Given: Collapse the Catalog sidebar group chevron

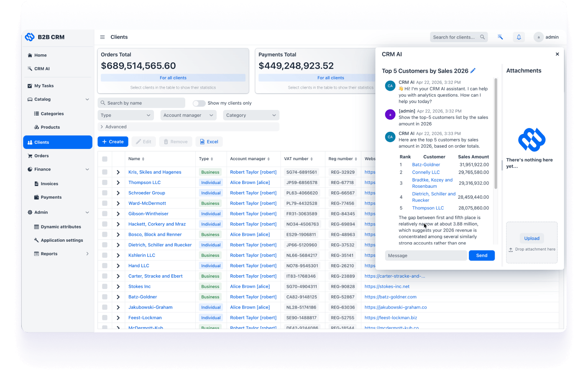Looking at the screenshot, I should pos(87,100).
